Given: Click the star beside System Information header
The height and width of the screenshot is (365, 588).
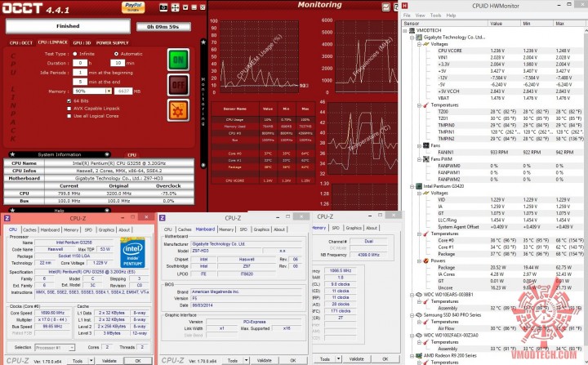Looking at the screenshot, I should tap(12, 154).
